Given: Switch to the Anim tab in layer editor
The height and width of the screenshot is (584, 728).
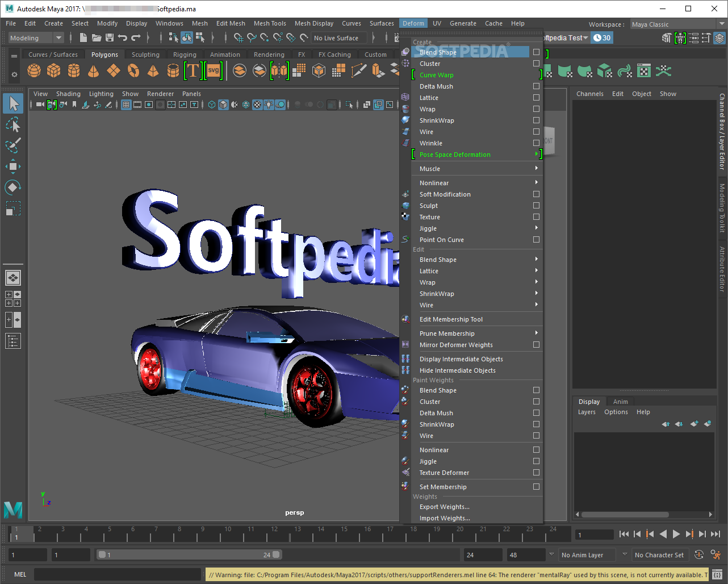Looking at the screenshot, I should tap(621, 402).
